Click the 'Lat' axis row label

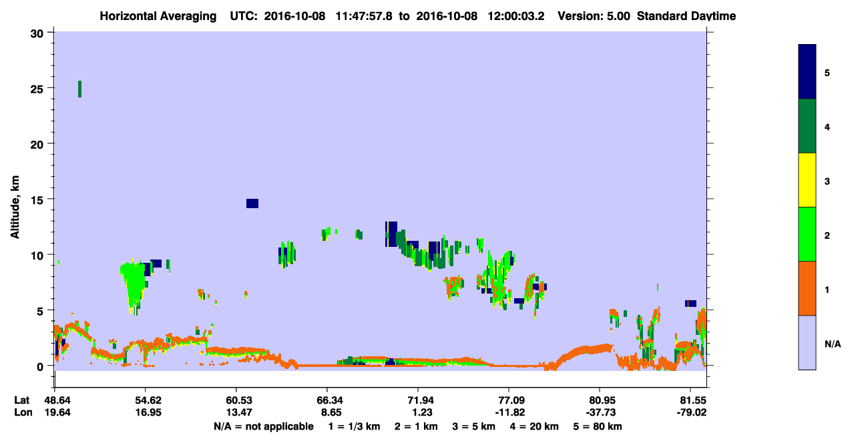click(x=22, y=400)
